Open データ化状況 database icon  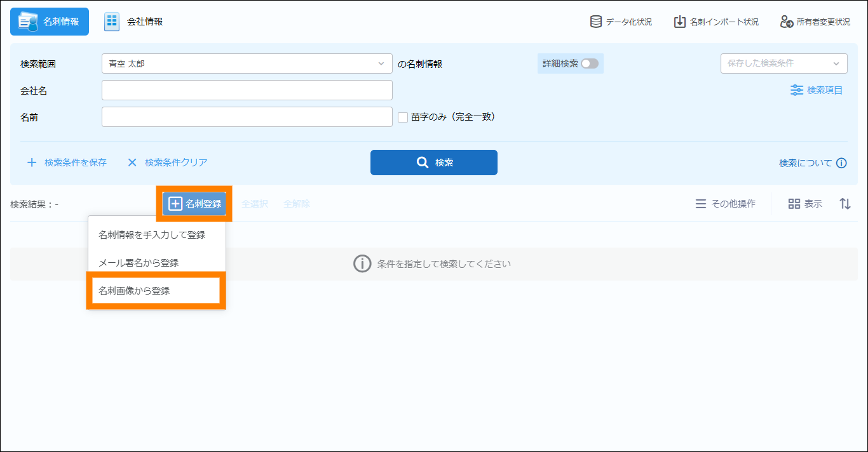tap(596, 22)
